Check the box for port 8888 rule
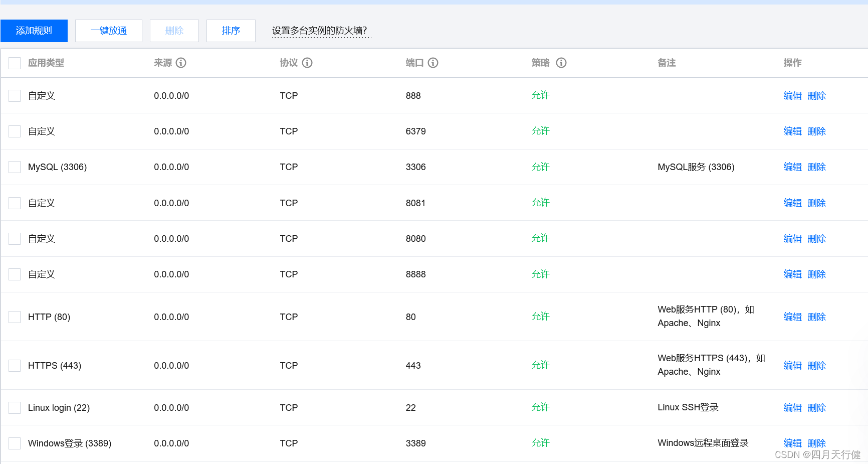Image resolution: width=868 pixels, height=464 pixels. tap(15, 274)
